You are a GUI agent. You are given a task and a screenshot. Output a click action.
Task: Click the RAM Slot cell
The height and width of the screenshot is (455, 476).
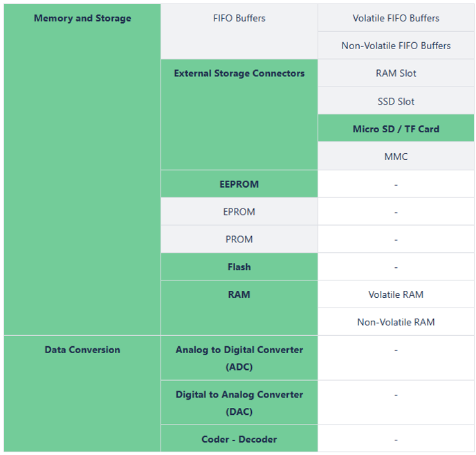[x=396, y=73]
